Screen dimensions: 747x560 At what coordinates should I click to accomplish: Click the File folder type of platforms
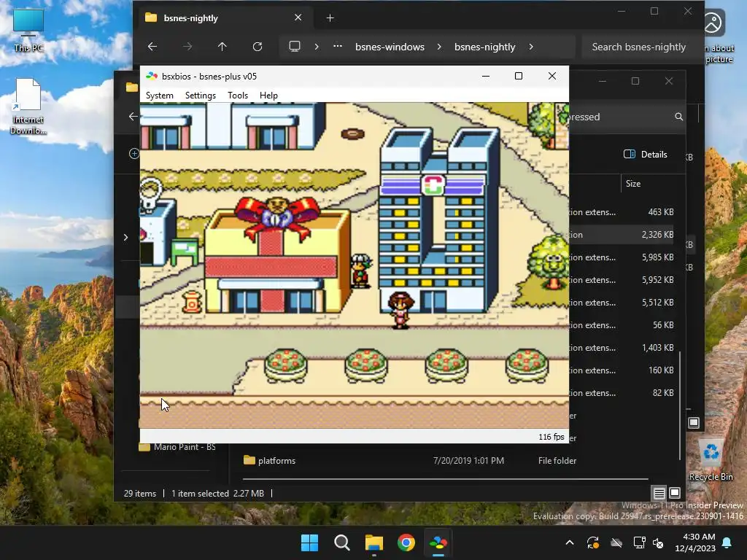click(557, 461)
